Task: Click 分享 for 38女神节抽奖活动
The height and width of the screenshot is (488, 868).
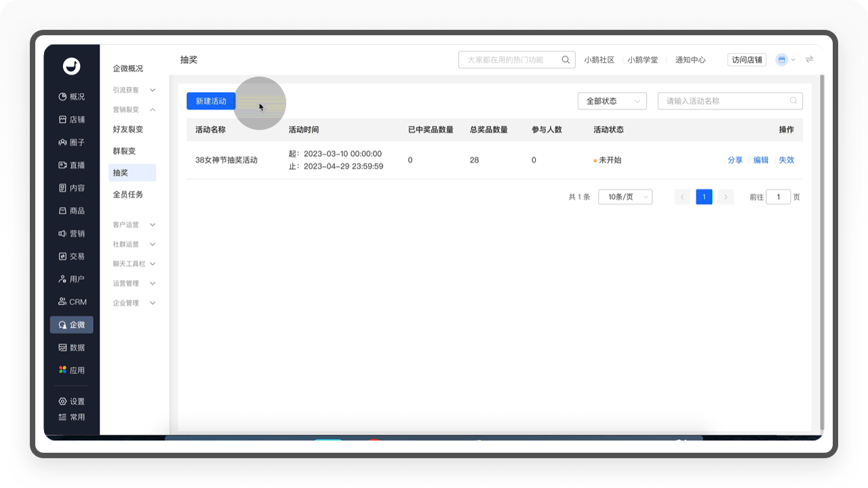Action: 735,160
